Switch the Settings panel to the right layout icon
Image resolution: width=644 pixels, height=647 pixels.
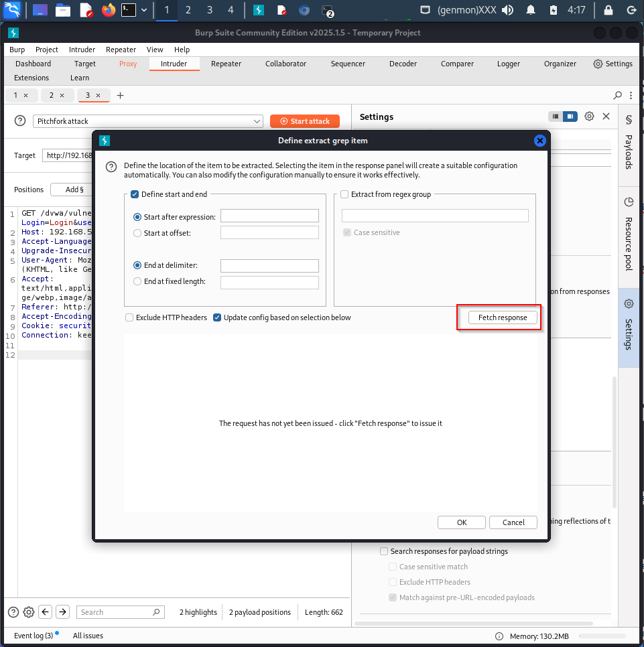pyautogui.click(x=570, y=117)
